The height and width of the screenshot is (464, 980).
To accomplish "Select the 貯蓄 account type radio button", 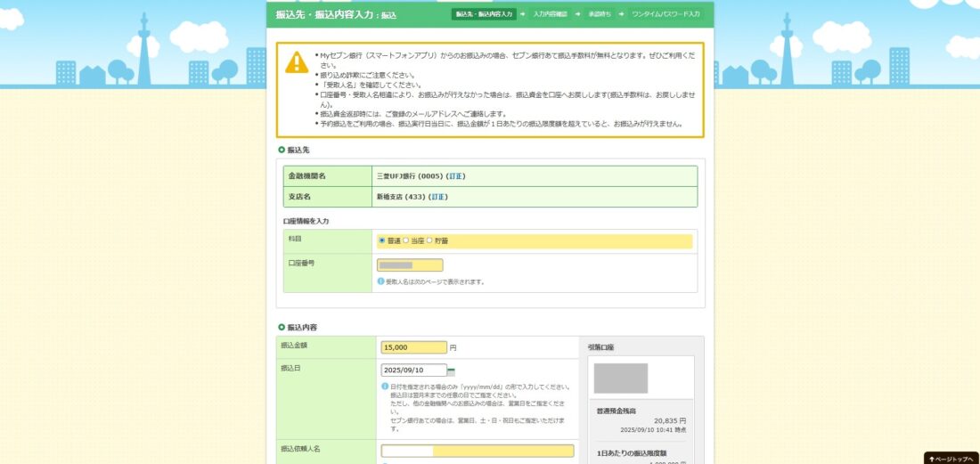I will click(x=429, y=240).
